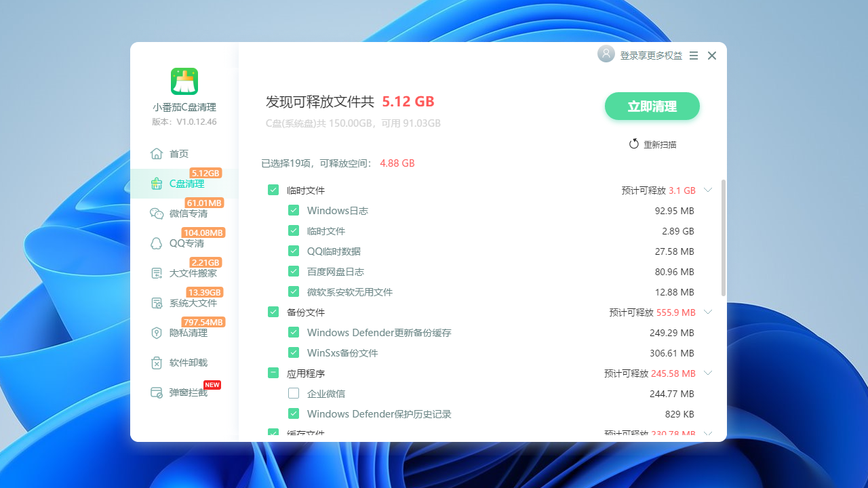The height and width of the screenshot is (488, 868).
Task: Select the 首页 home icon in sidebar
Action: pos(156,153)
